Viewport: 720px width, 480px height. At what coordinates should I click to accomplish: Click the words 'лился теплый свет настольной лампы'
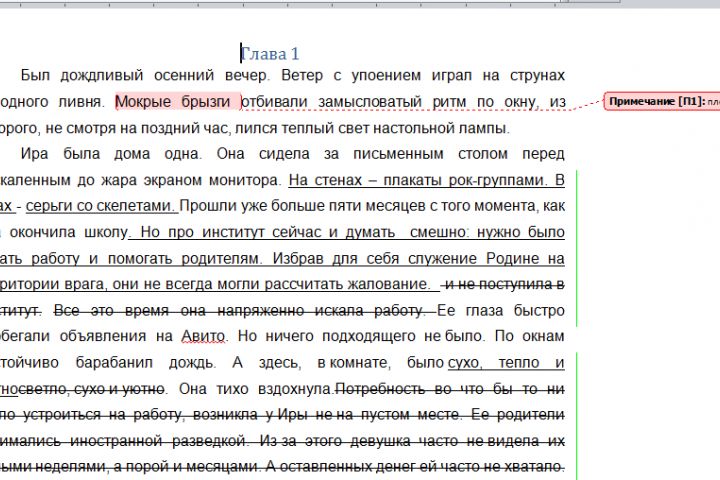(371, 128)
